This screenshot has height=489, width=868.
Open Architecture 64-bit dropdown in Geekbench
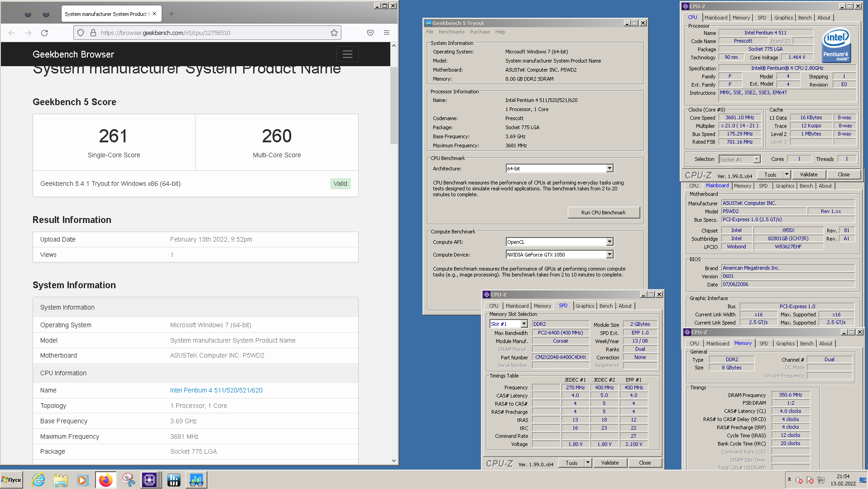pos(609,169)
